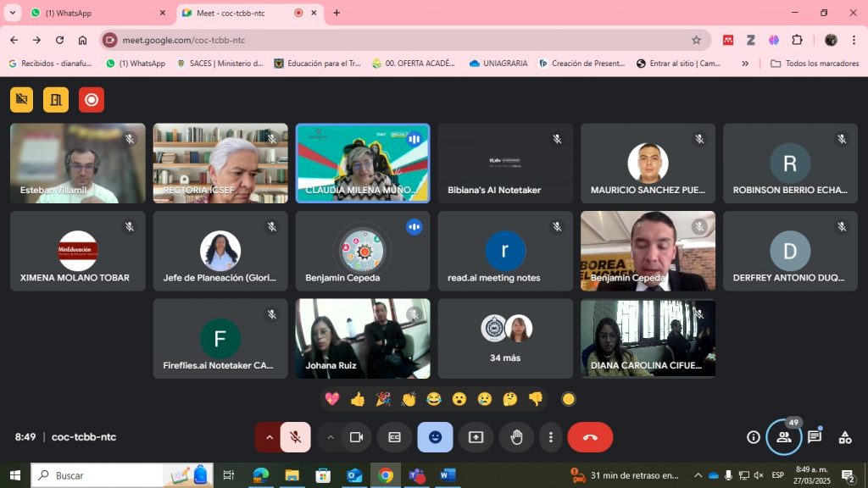Screen dimensions: 868x488
Task: Open the meeting chat panel
Action: (x=815, y=437)
